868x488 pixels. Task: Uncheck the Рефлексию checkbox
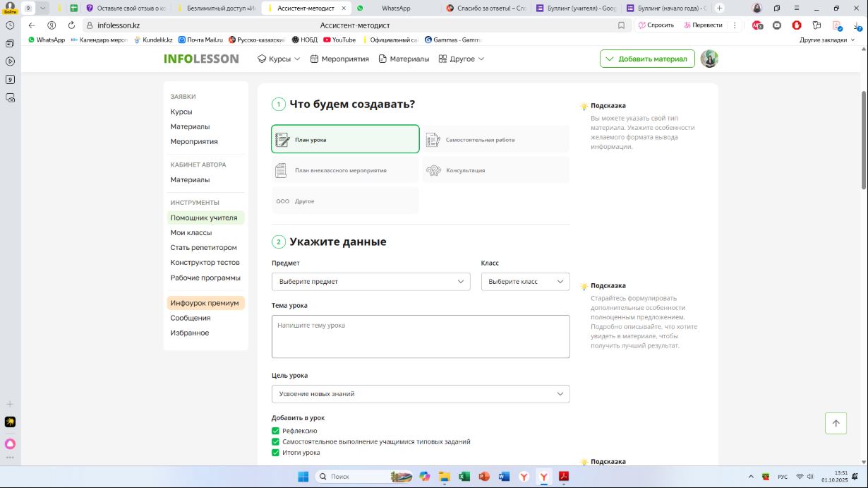276,431
